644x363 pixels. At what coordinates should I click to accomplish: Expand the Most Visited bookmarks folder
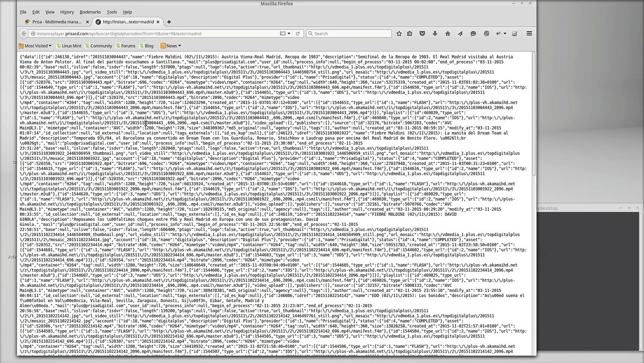(34, 46)
